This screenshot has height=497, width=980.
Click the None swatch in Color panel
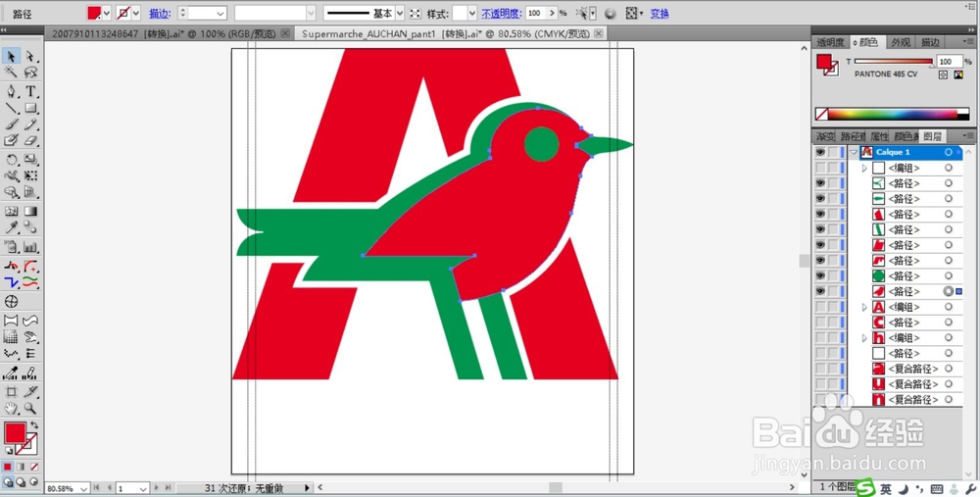click(821, 115)
